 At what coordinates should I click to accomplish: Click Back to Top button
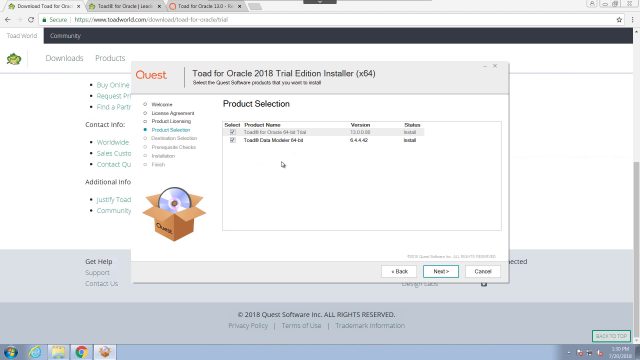pos(611,336)
